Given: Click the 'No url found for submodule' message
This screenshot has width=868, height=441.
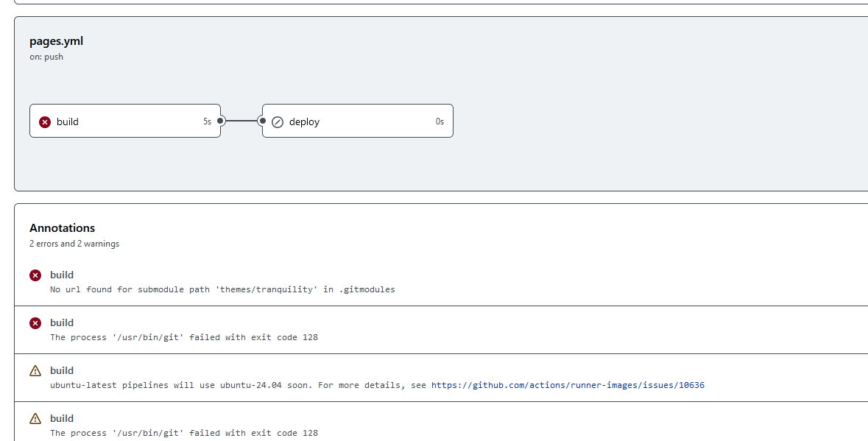Looking at the screenshot, I should [x=222, y=289].
